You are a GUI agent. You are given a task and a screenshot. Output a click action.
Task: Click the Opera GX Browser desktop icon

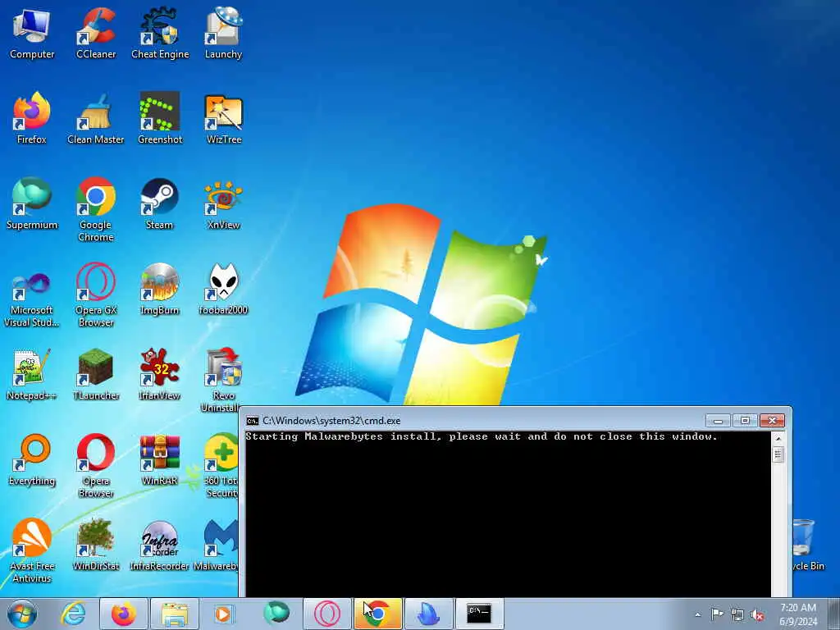pos(96,294)
